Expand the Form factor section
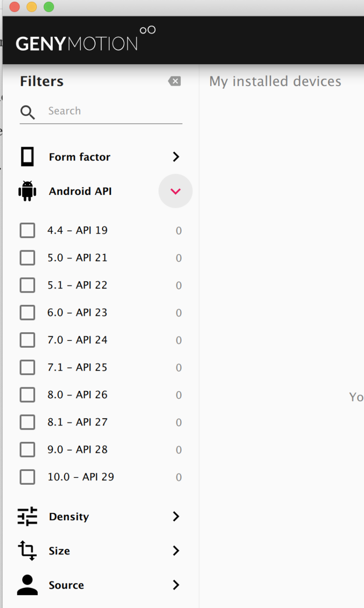 click(x=176, y=157)
